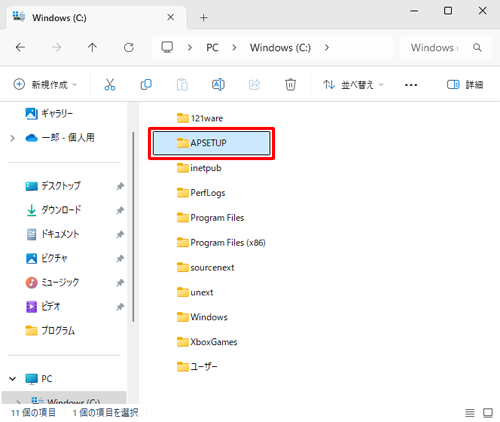Collapse the PC tree node
The height and width of the screenshot is (422, 500).
[x=12, y=379]
